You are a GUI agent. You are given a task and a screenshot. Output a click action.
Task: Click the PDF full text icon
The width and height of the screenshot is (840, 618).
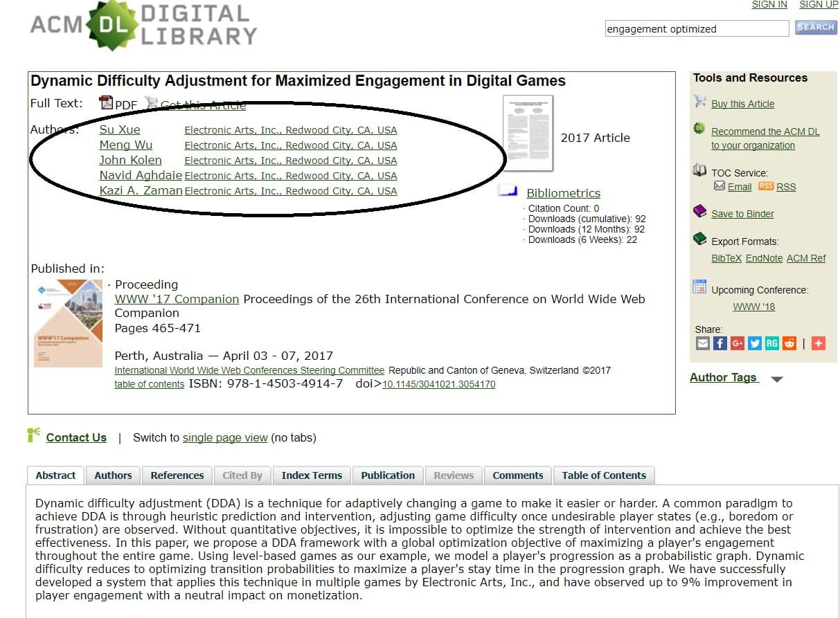[106, 104]
